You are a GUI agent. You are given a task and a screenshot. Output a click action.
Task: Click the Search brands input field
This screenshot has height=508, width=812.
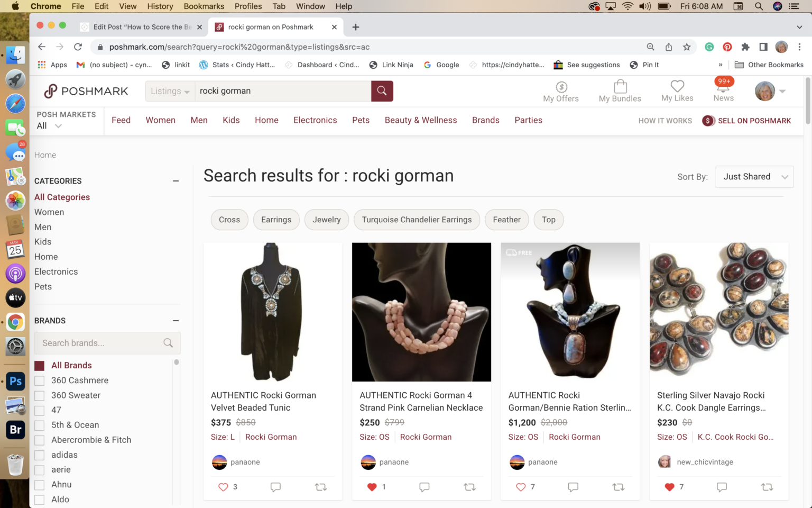click(x=107, y=343)
